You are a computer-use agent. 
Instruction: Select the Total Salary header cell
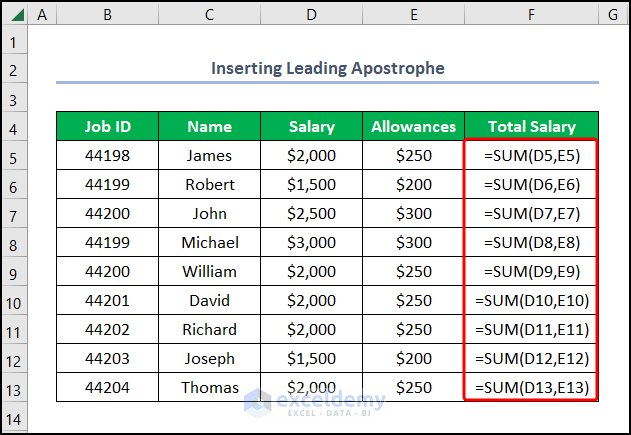(531, 127)
